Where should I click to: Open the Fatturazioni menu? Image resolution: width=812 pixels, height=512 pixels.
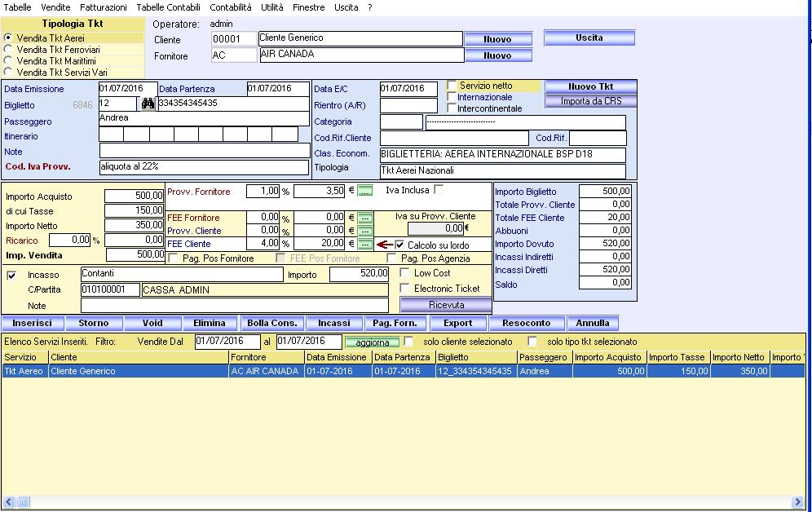(104, 7)
